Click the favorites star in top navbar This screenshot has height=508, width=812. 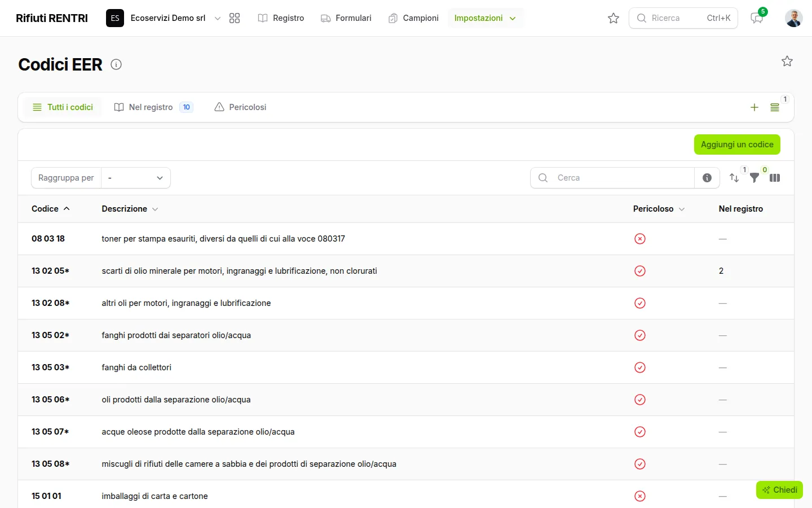[x=614, y=18]
